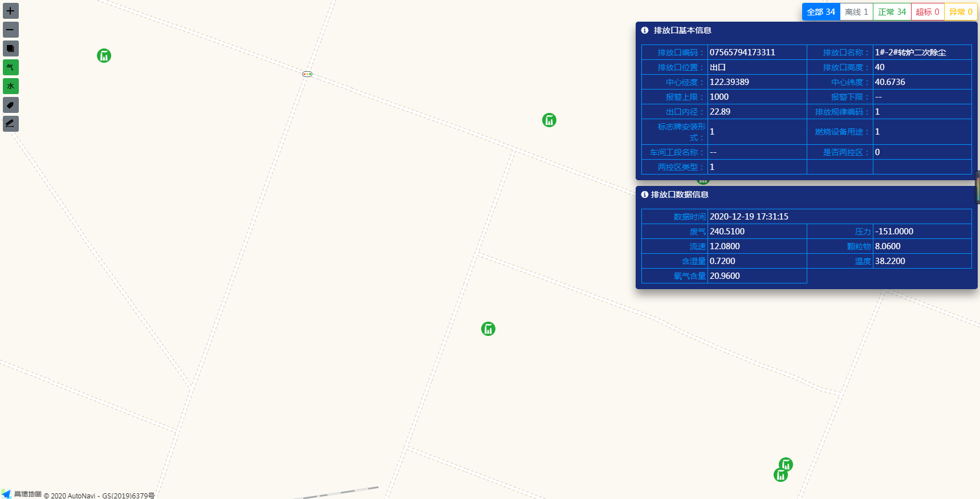Viewport: 980px width, 499px height.
Task: Toggle the 气 (gas) outlet layer
Action: [x=11, y=67]
